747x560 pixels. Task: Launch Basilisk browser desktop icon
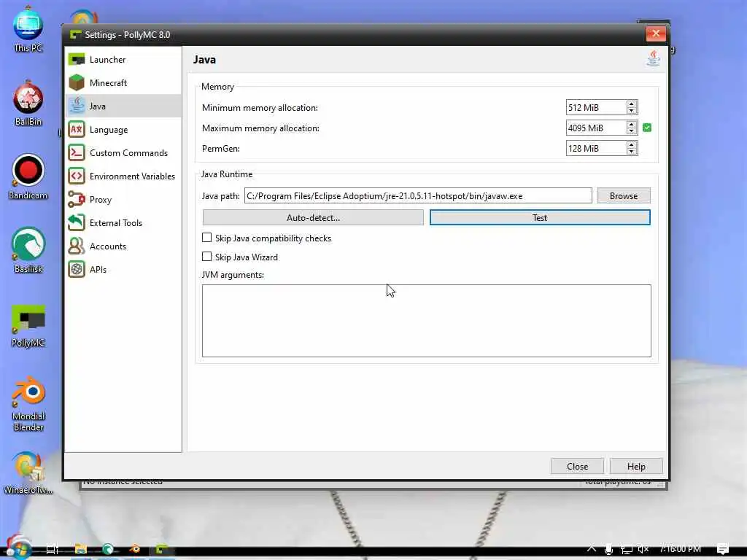point(28,251)
